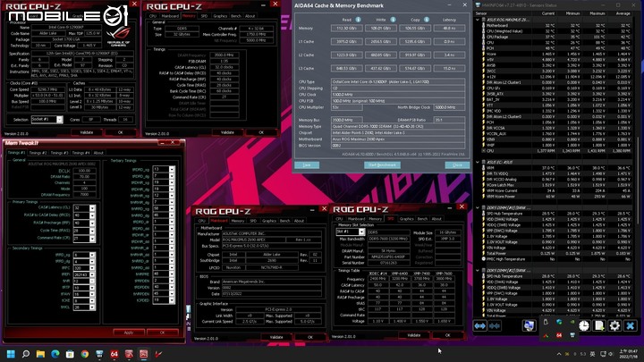Screen dimensions: 644x362
Task: Click Close button in AIDA64
Action: coord(457,165)
